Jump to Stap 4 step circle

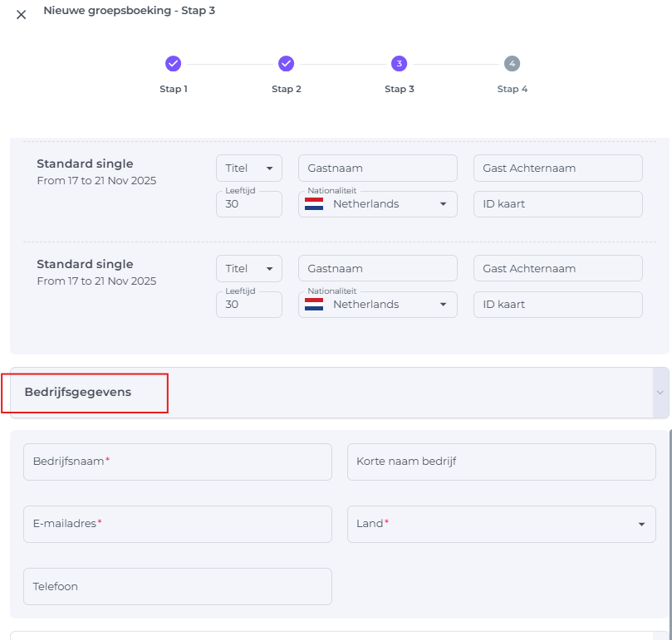(512, 64)
